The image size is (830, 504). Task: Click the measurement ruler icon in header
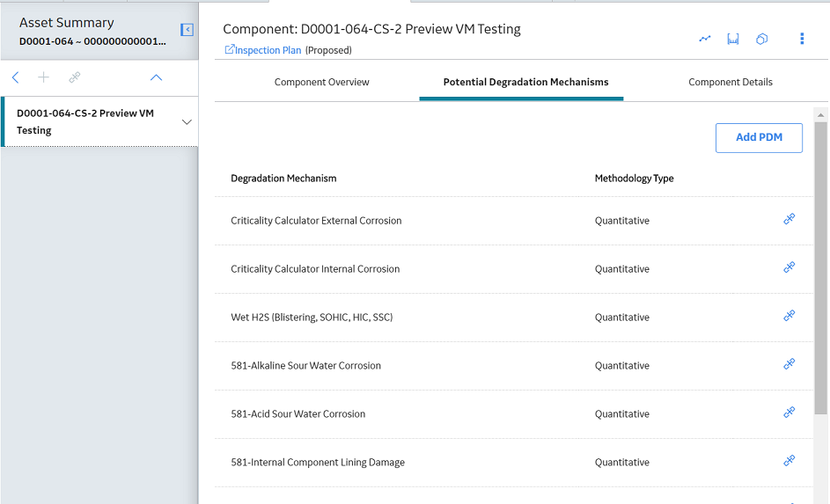(x=733, y=39)
